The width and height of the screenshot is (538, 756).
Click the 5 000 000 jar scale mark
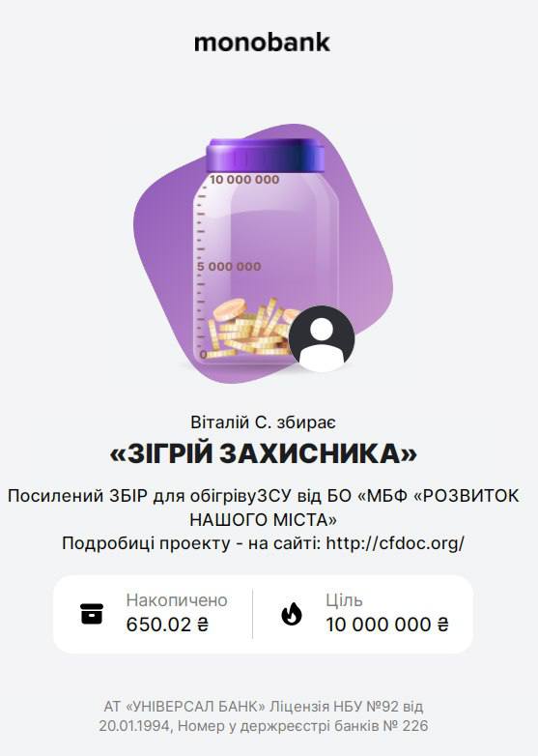click(x=229, y=266)
